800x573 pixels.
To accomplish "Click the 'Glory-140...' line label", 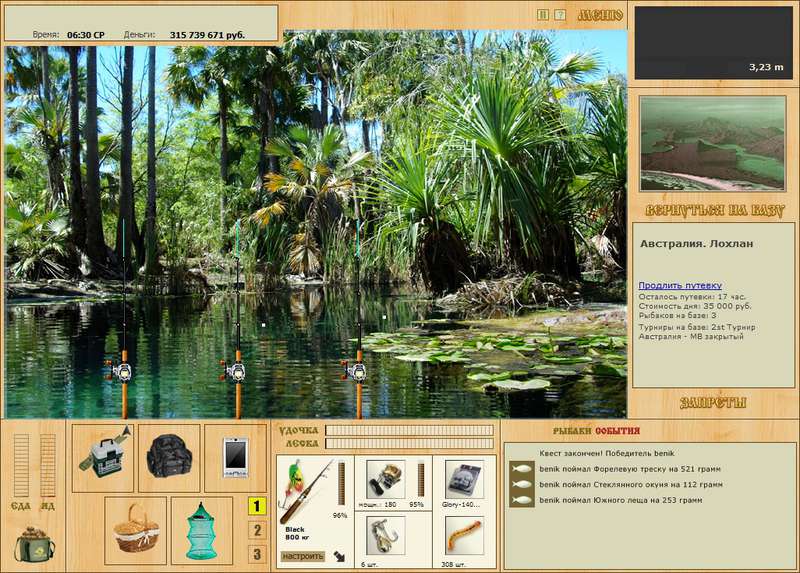I will tap(461, 505).
